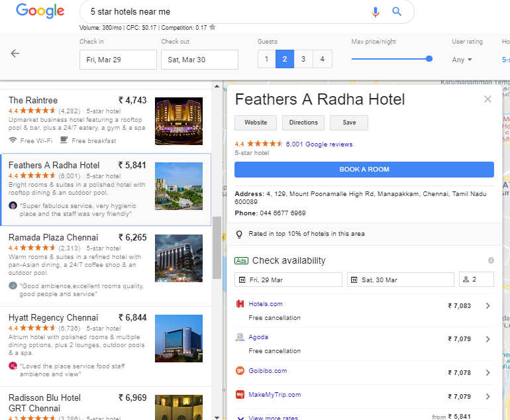Click the Ads badge icon
Screen dimensions: 510x420
241,260
